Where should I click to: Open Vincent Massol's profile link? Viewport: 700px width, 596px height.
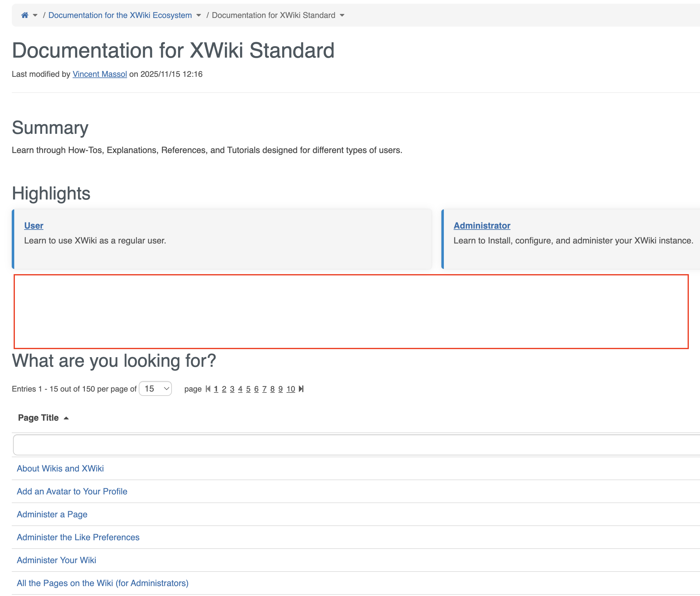[x=100, y=74]
